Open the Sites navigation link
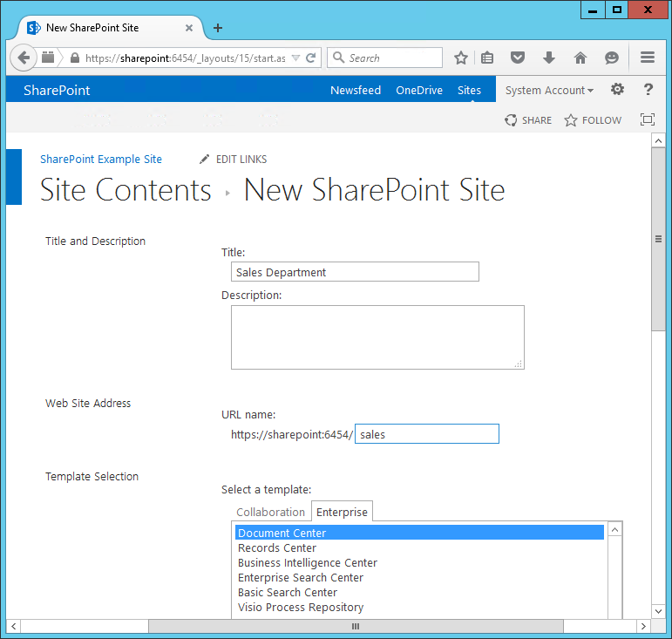The image size is (672, 639). [x=469, y=90]
